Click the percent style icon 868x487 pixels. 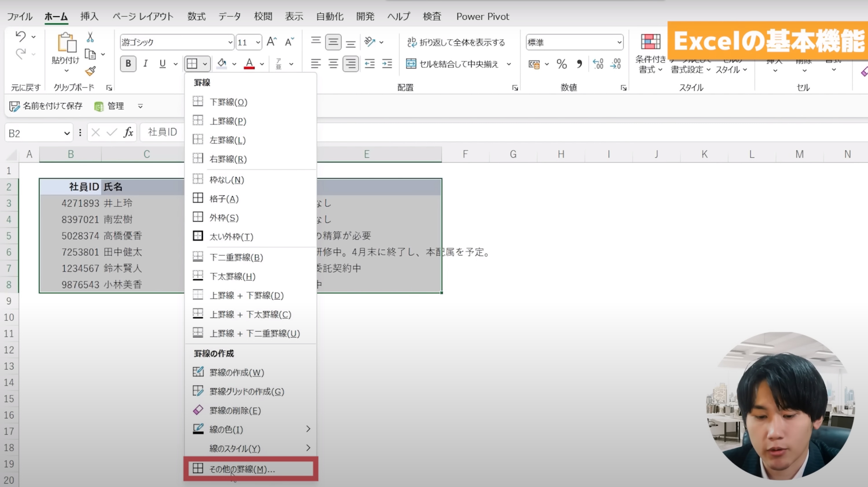[561, 64]
